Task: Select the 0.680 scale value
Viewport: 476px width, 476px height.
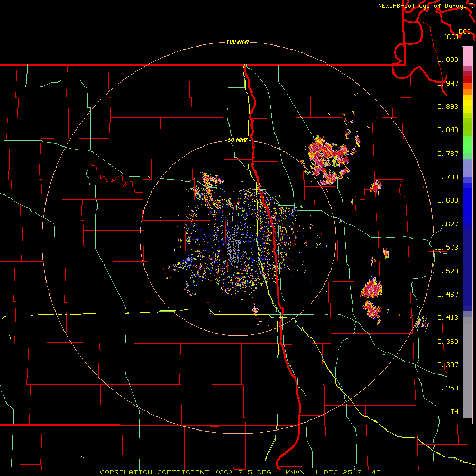Action: [448, 200]
